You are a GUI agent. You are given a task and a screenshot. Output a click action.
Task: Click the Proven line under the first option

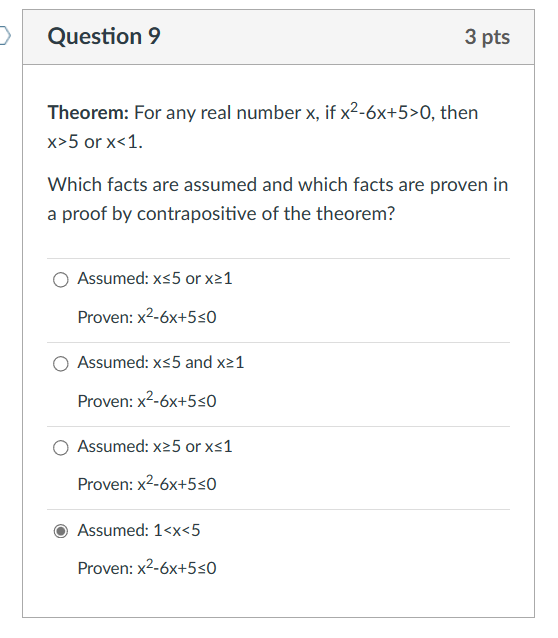147,316
